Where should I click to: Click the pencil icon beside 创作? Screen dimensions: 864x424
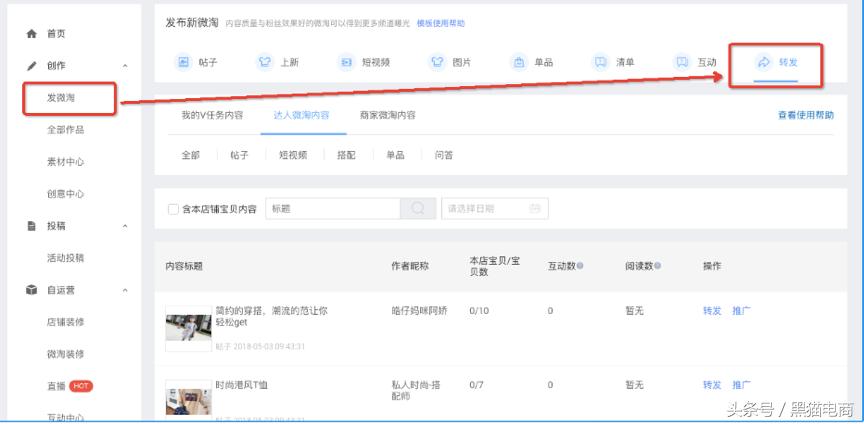[31, 66]
